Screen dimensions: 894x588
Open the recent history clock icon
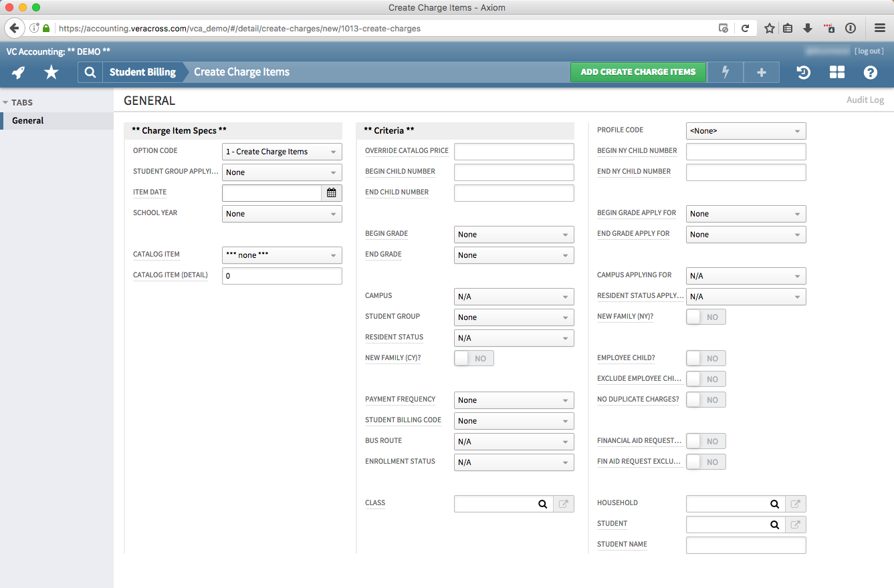[804, 72]
